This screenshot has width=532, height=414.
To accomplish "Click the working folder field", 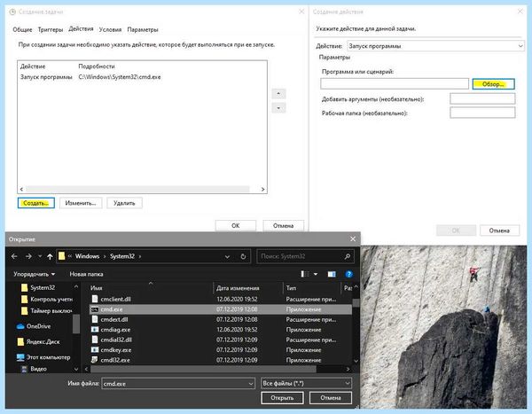I will pos(482,113).
